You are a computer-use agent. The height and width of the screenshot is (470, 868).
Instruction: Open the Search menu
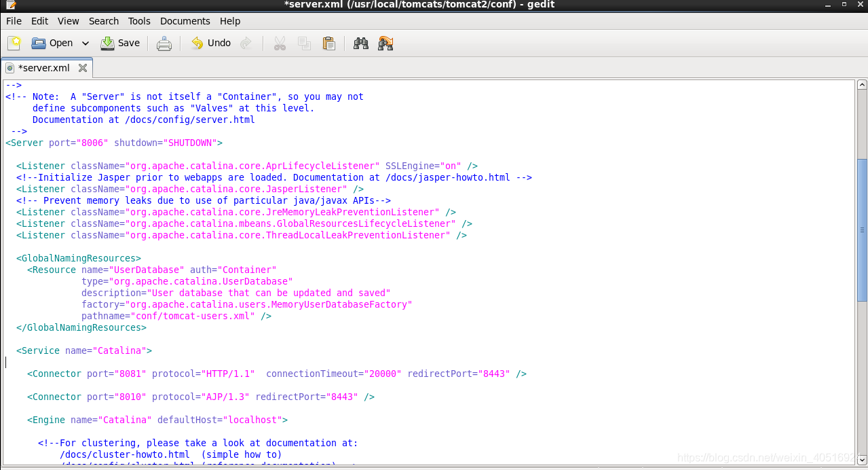coord(104,21)
